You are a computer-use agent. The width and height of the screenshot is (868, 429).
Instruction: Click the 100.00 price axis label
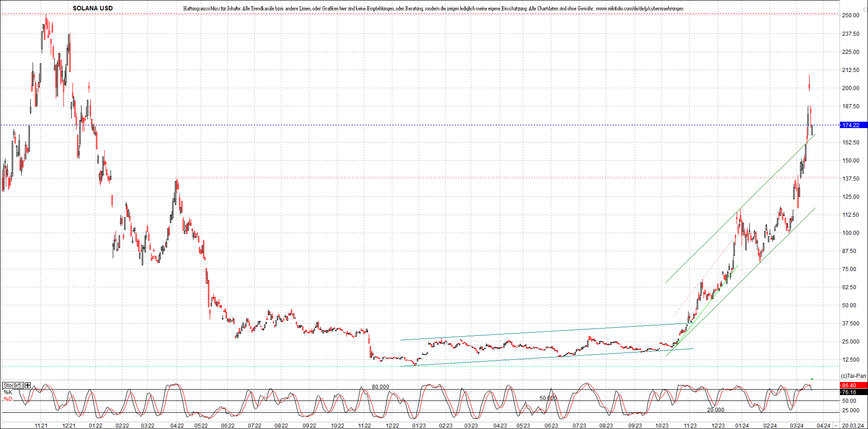851,233
